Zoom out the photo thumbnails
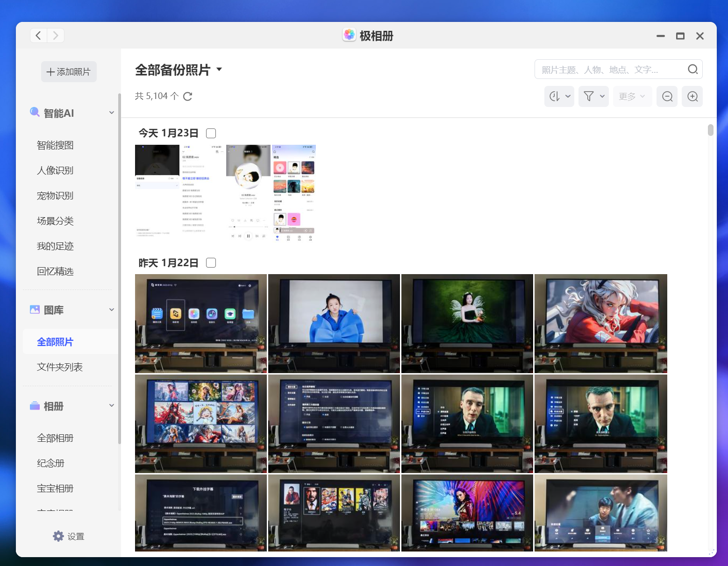Viewport: 728px width, 566px height. [667, 96]
